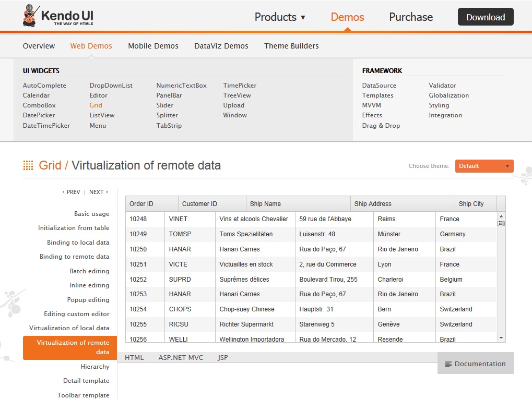Click the Purchase navigation link
532x399 pixels.
[411, 17]
